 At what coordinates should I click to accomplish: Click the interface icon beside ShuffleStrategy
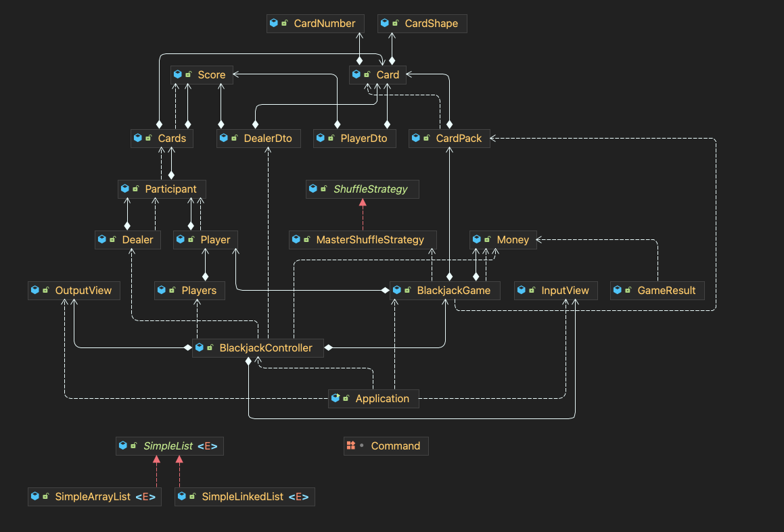pos(313,189)
